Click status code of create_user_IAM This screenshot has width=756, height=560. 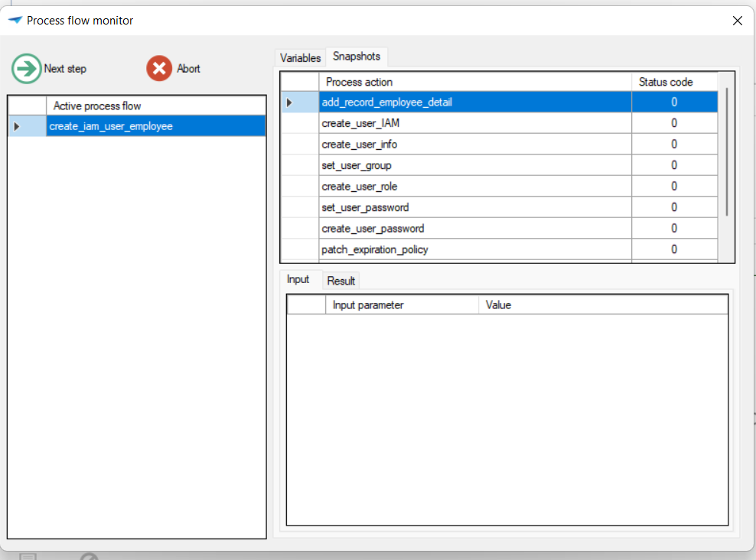[x=675, y=123]
